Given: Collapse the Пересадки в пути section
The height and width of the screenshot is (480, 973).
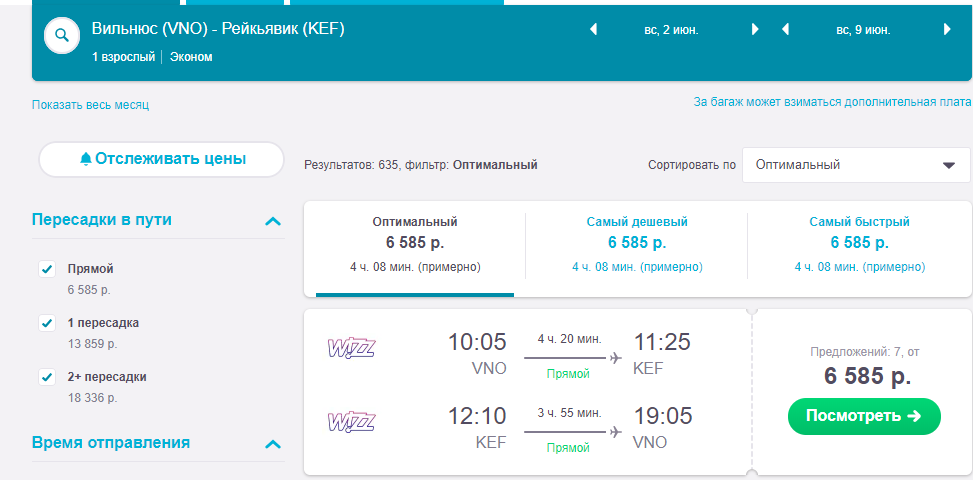Looking at the screenshot, I should click(x=272, y=221).
